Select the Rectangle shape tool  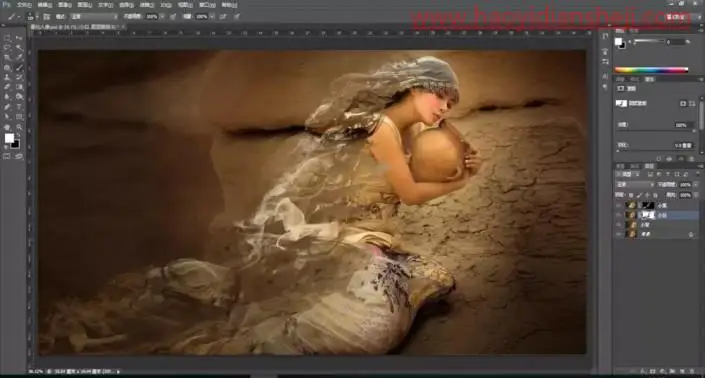pos(19,116)
